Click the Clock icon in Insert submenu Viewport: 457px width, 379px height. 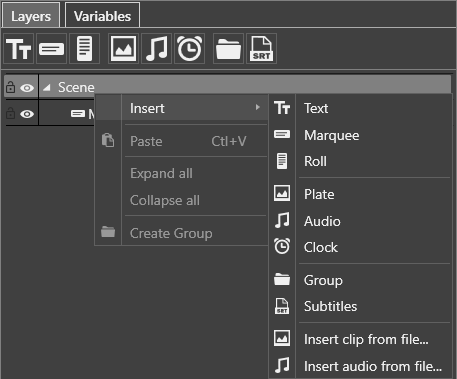282,246
